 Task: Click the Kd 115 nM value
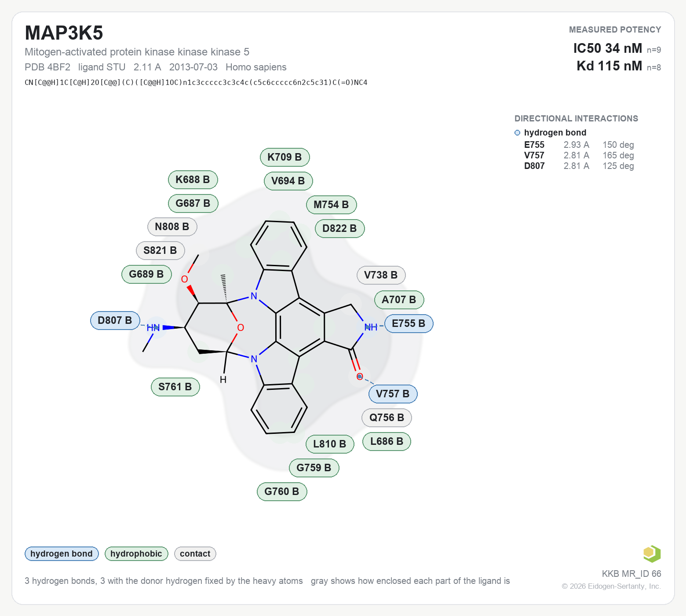point(609,66)
